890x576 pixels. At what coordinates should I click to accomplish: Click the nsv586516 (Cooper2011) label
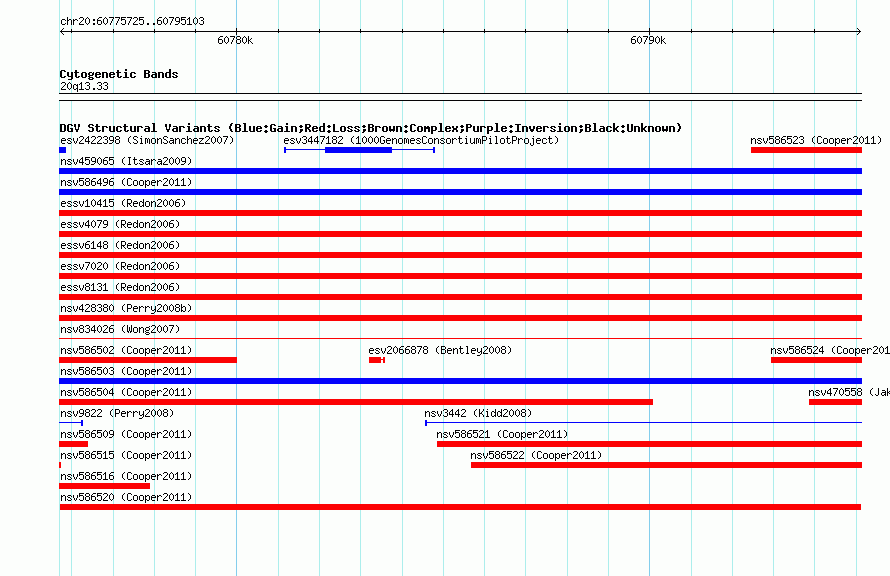tap(126, 476)
